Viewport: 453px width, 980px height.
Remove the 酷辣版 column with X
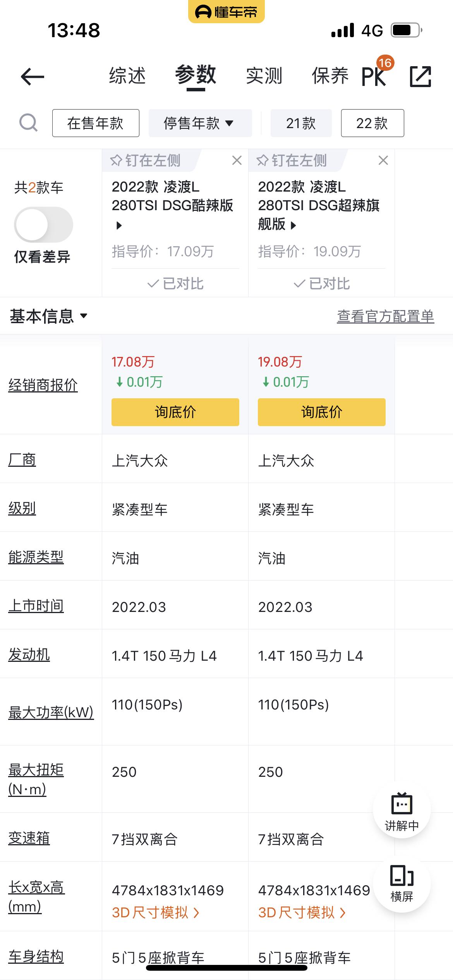click(x=237, y=160)
